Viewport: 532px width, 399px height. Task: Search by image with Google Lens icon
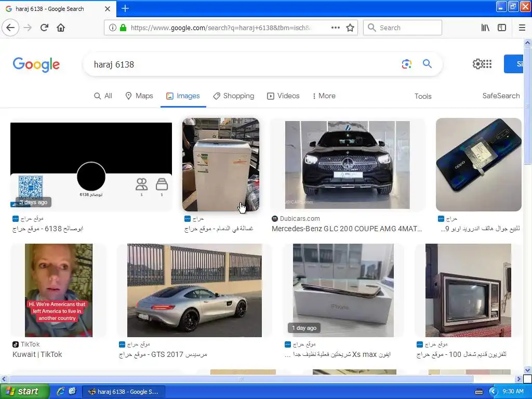pyautogui.click(x=406, y=64)
